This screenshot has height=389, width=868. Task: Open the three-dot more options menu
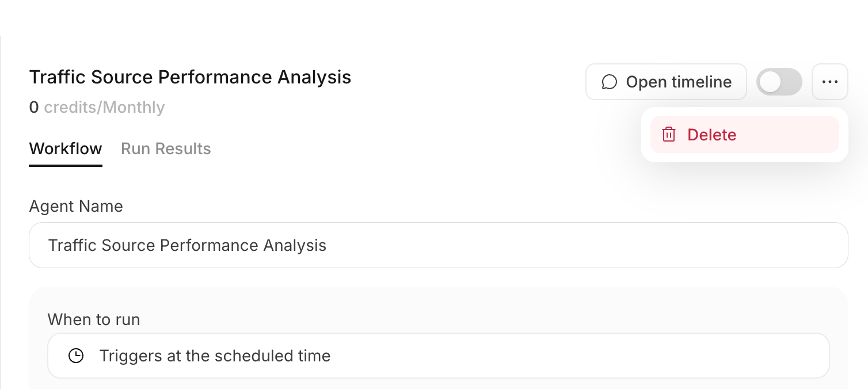pos(830,82)
